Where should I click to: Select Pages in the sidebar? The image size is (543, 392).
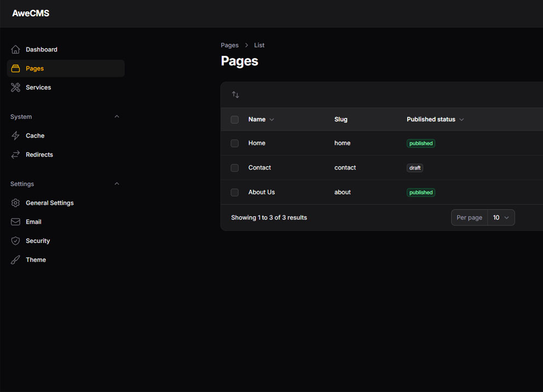point(66,68)
